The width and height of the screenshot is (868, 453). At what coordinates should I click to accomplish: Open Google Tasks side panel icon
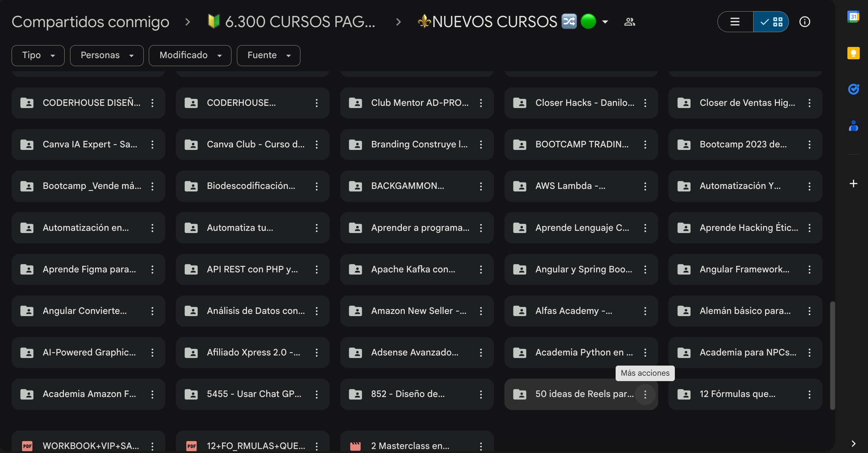click(853, 89)
